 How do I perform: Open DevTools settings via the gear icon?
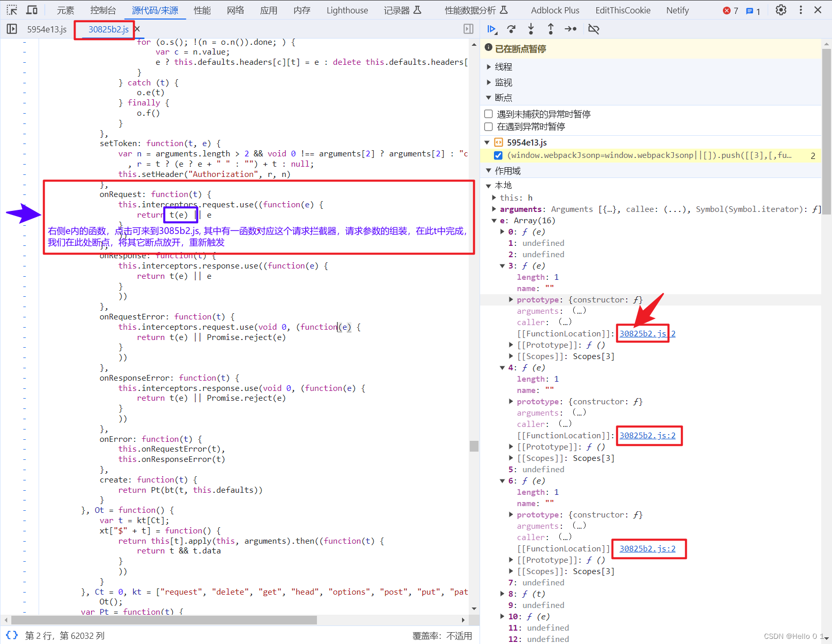click(x=781, y=10)
